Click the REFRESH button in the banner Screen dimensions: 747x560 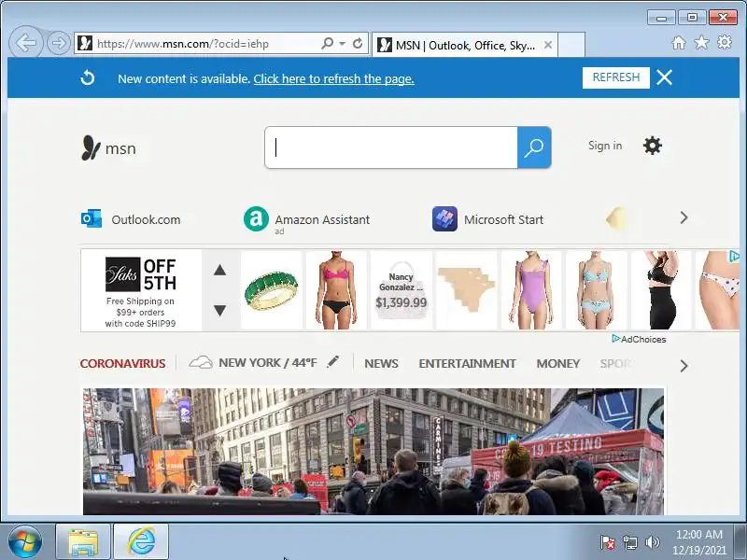(615, 77)
